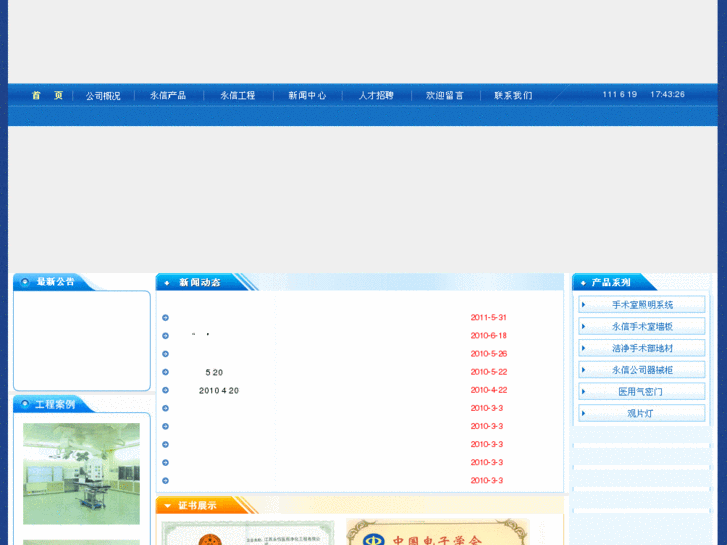Click the 工程案例 header round icon
The image size is (727, 545).
25,404
